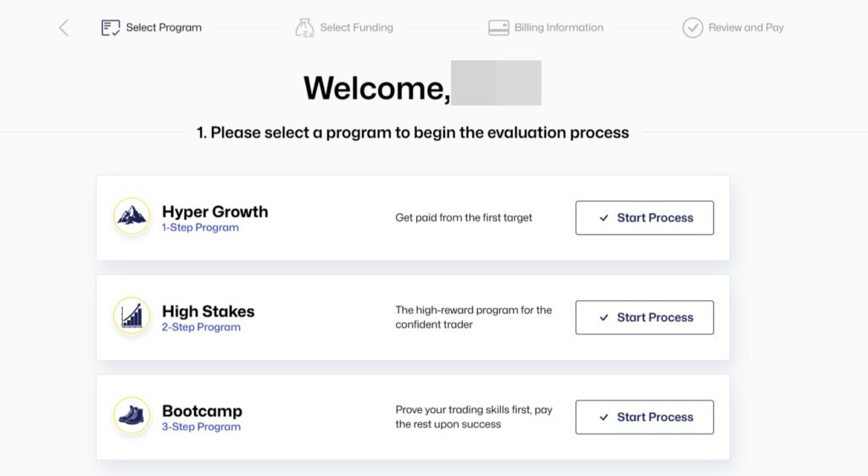The image size is (868, 476).
Task: Start Process for High Stakes program
Action: (x=644, y=317)
